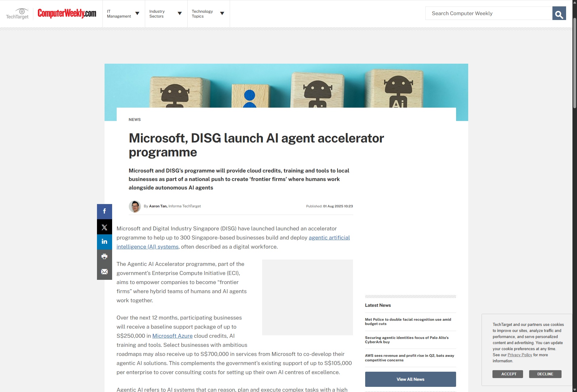Email the article via envelope icon
Screen dimensions: 577x392
point(105,272)
